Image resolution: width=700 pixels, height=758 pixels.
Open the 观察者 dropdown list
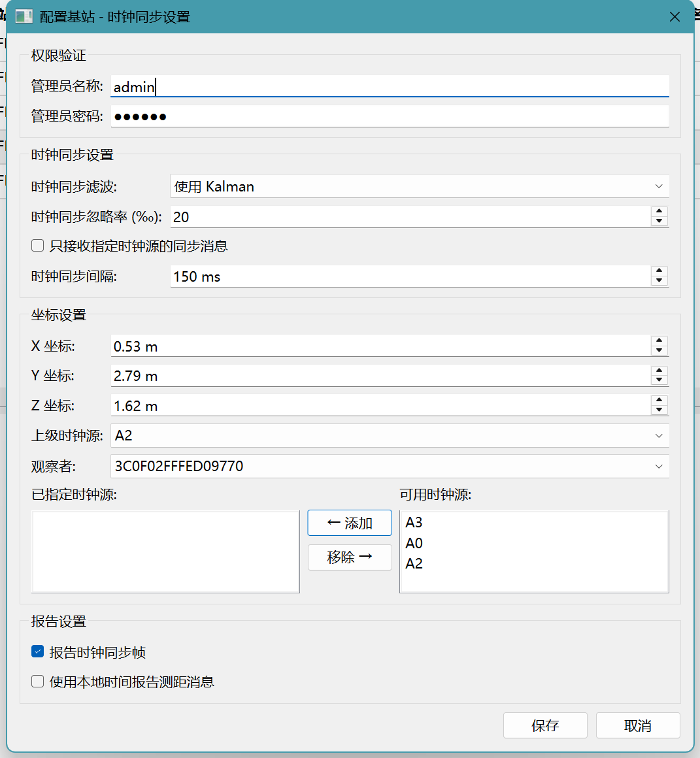[390, 466]
